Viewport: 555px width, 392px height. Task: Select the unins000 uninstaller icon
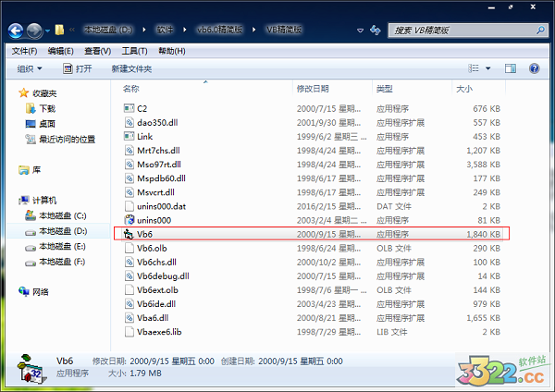(129, 220)
